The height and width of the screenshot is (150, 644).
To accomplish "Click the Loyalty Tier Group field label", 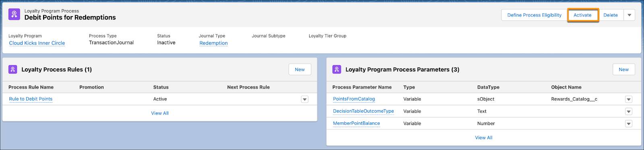I will [x=327, y=36].
